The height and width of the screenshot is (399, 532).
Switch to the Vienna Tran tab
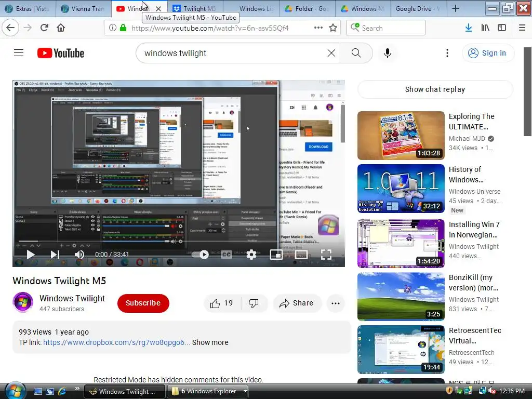pyautogui.click(x=84, y=8)
